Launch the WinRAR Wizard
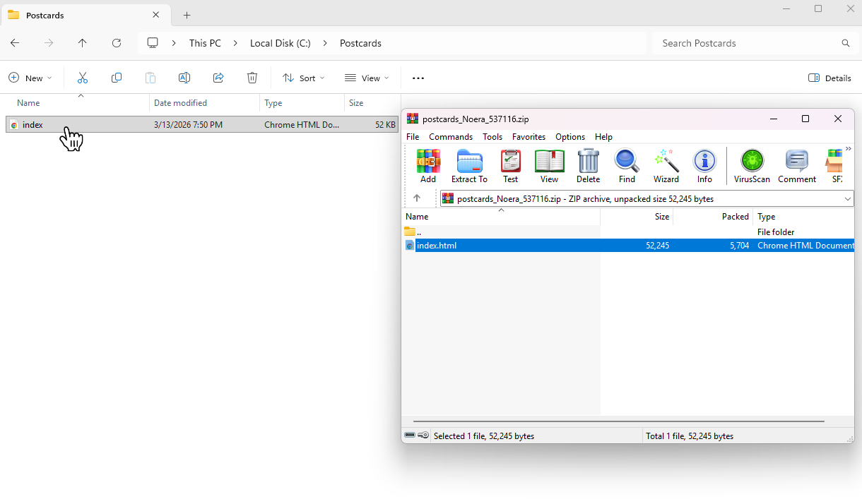862x504 pixels. click(x=666, y=167)
